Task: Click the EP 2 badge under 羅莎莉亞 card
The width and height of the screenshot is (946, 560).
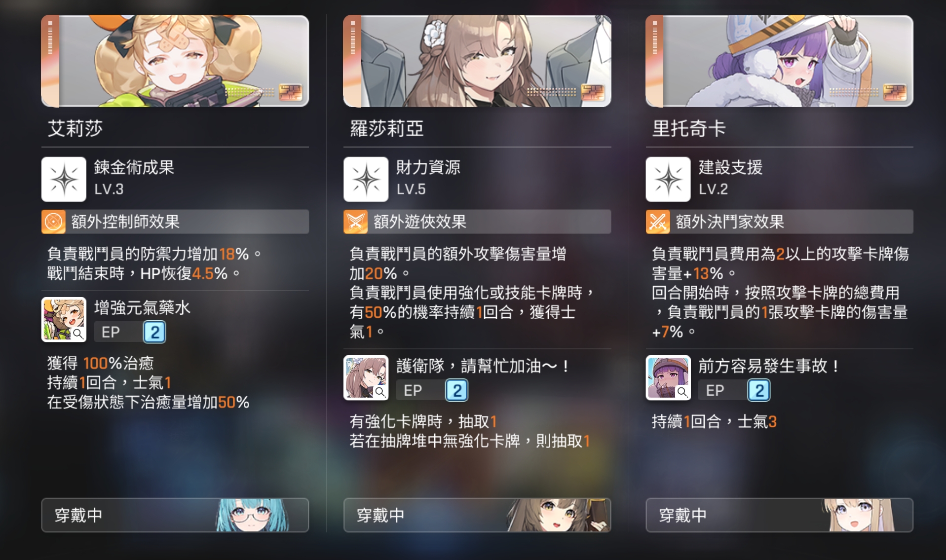Action: (432, 390)
